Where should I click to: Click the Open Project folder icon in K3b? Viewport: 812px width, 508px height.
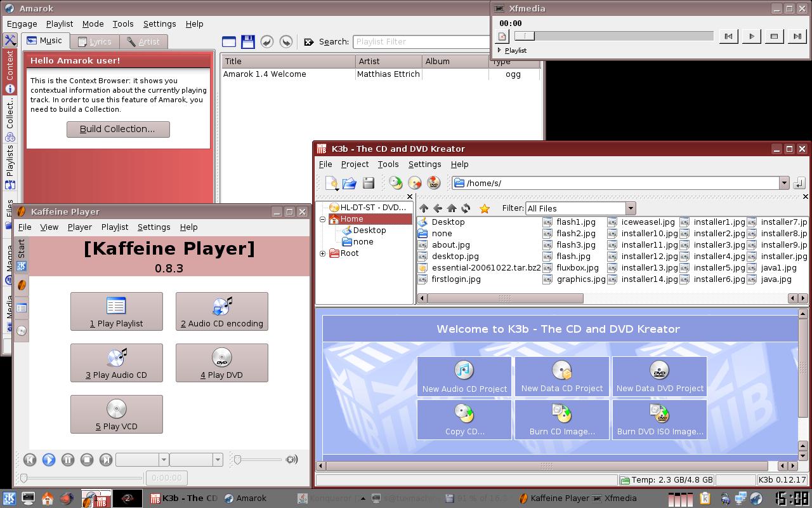point(350,184)
